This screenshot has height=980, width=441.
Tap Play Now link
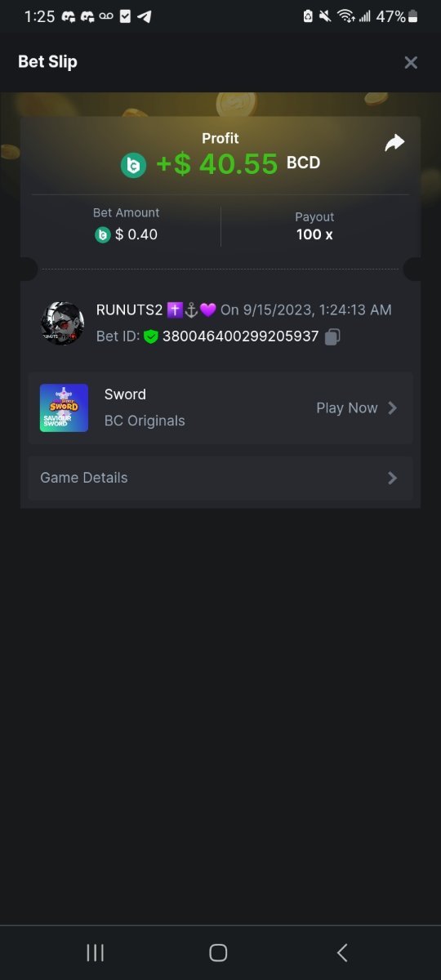(347, 408)
